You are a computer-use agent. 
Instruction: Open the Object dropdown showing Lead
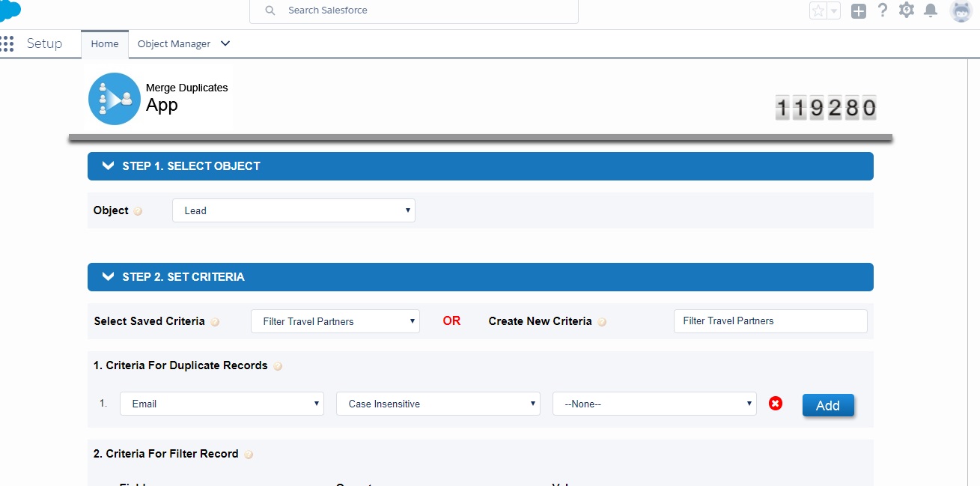[x=293, y=210]
